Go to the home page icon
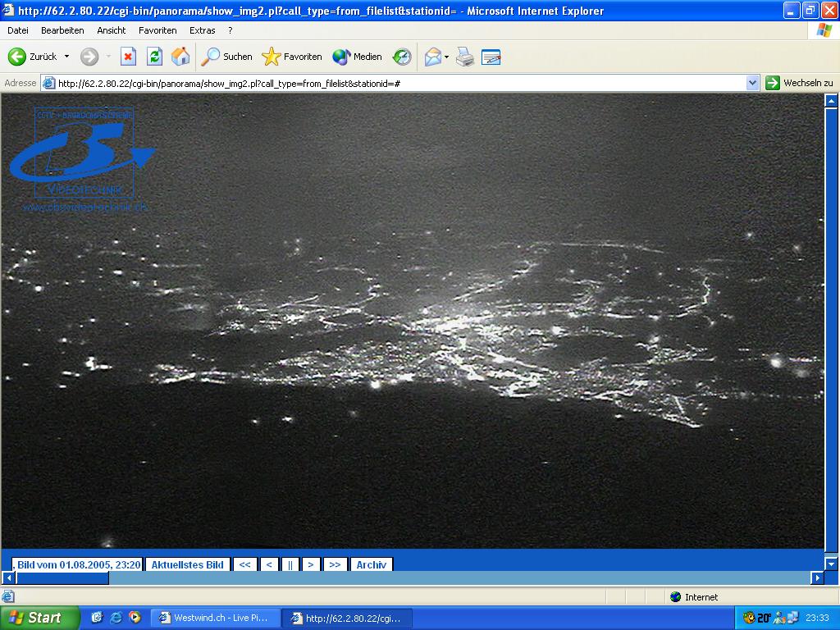Viewport: 840px width, 630px height. coord(180,57)
